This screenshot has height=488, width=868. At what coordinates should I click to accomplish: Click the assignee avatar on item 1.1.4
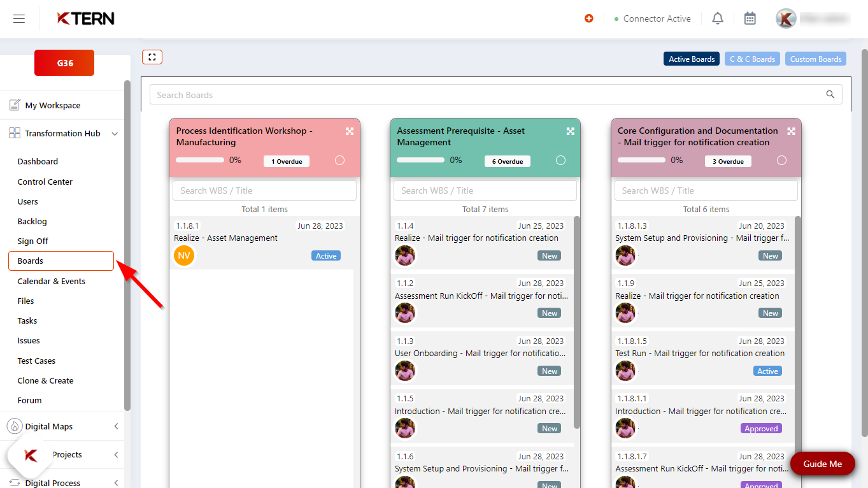[x=405, y=255]
